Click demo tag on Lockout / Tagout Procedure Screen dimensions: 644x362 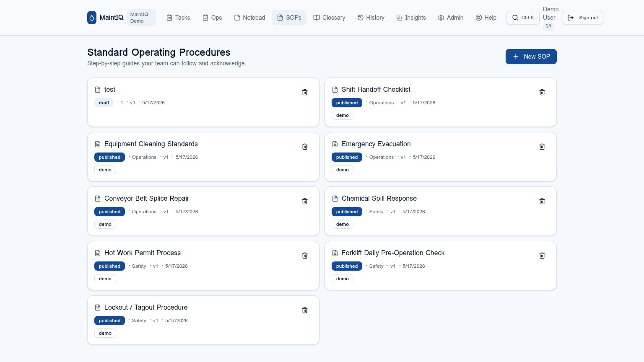(105, 333)
